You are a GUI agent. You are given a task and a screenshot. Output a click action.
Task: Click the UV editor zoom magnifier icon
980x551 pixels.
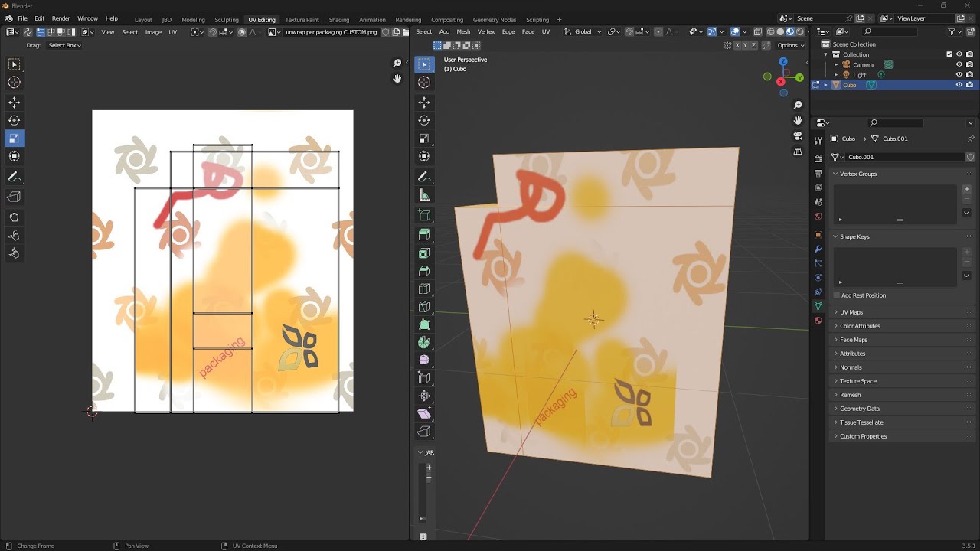397,64
